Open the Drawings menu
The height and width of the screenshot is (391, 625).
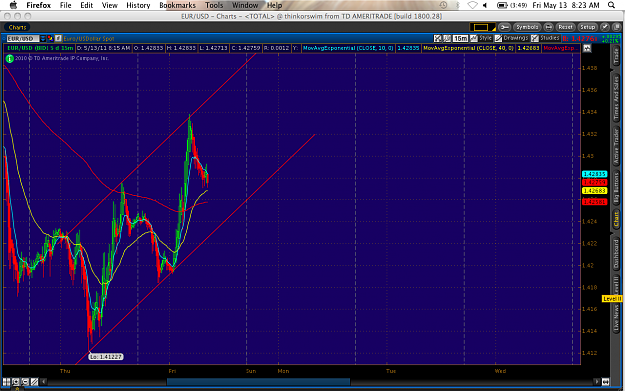tap(512, 38)
